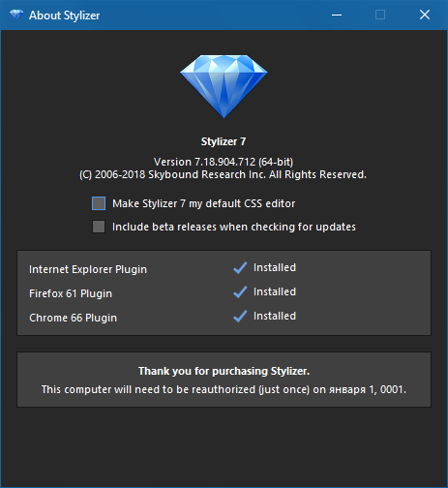Image resolution: width=448 pixels, height=488 pixels.
Task: Click the large blue diamond logo
Action: pyautogui.click(x=224, y=86)
